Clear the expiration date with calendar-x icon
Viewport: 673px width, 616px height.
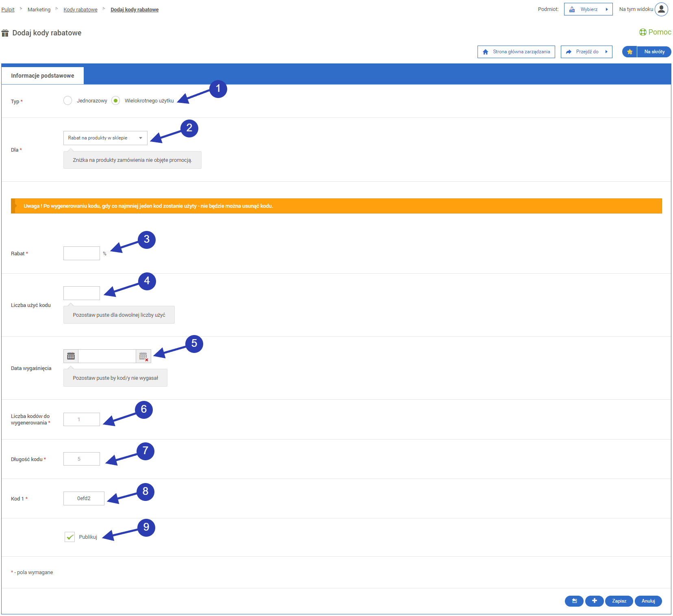tap(143, 356)
